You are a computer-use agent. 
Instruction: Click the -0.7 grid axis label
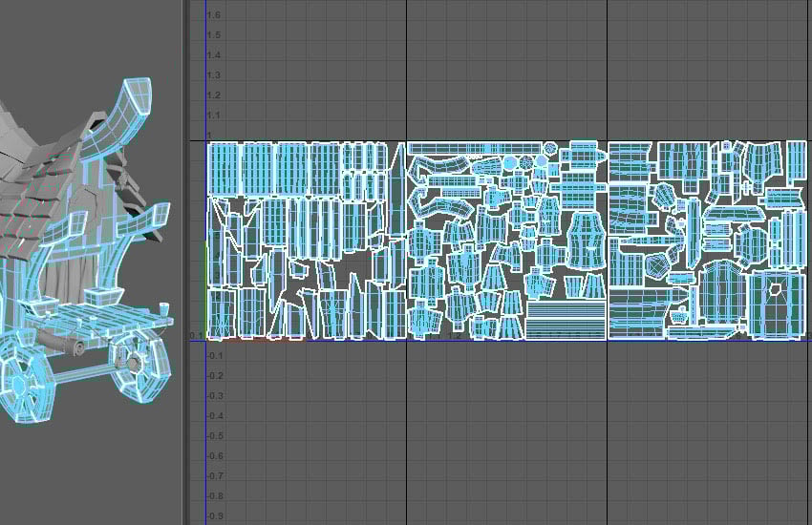tap(215, 476)
